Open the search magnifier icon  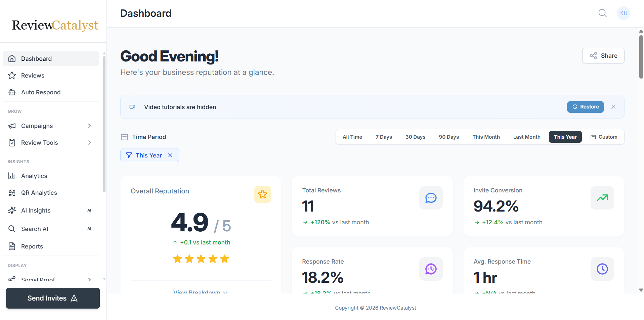point(602,13)
